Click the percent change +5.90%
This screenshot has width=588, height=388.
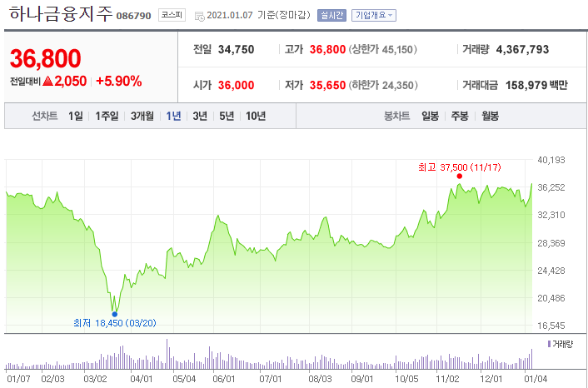(119, 81)
